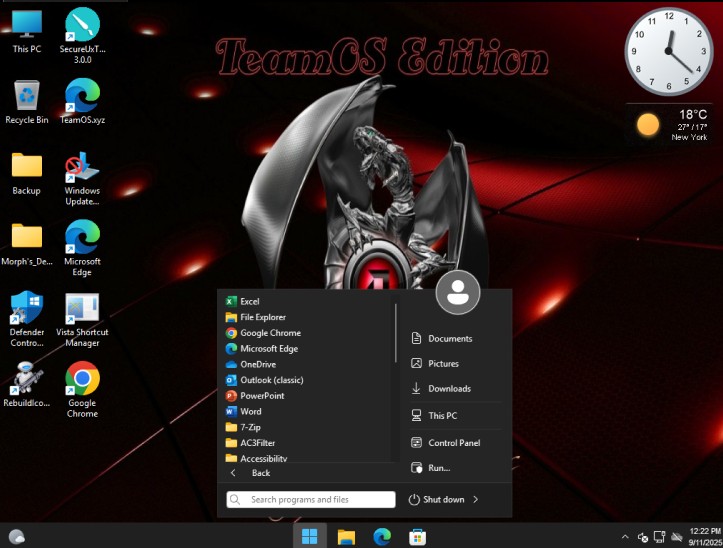Open Microsoft Edge from the taskbar
Image resolution: width=723 pixels, height=548 pixels.
382,536
